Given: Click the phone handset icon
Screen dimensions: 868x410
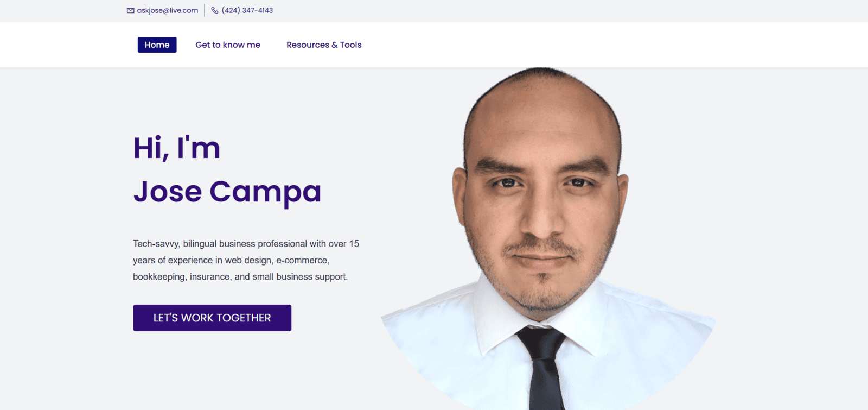Looking at the screenshot, I should [215, 10].
